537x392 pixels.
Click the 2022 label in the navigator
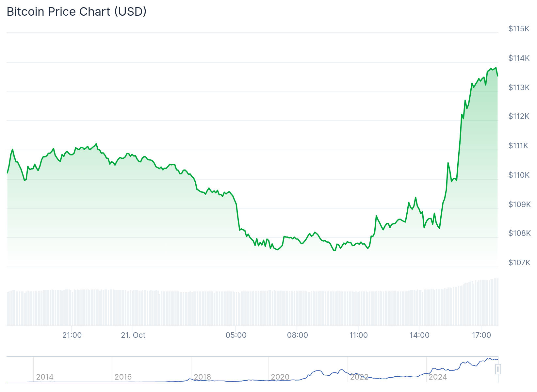(x=359, y=377)
